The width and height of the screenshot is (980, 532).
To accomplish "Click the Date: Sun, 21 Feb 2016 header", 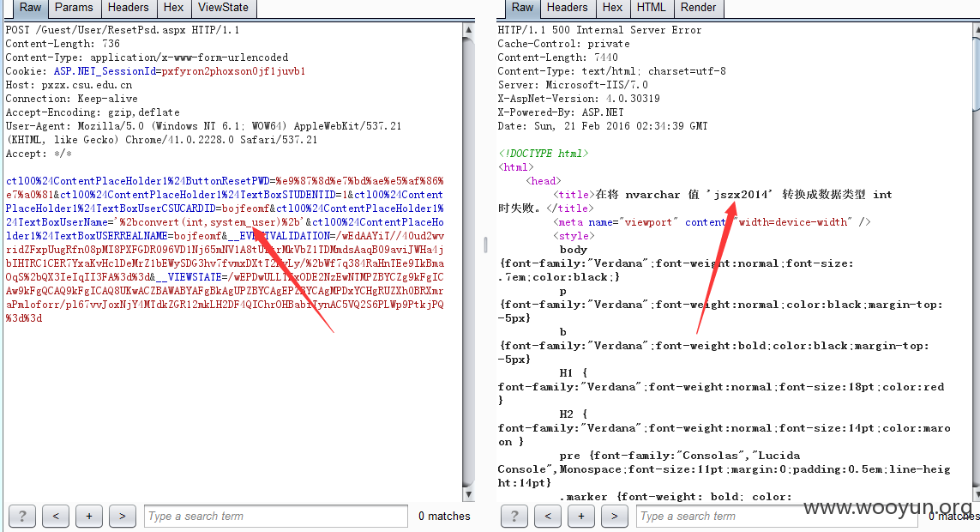I will click(603, 126).
